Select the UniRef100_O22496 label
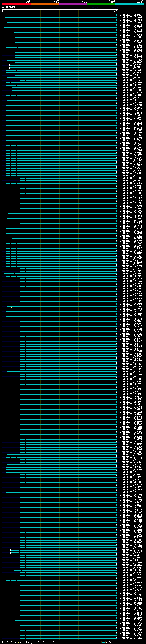Viewport: 146px width, 644px height. pyautogui.click(x=131, y=85)
